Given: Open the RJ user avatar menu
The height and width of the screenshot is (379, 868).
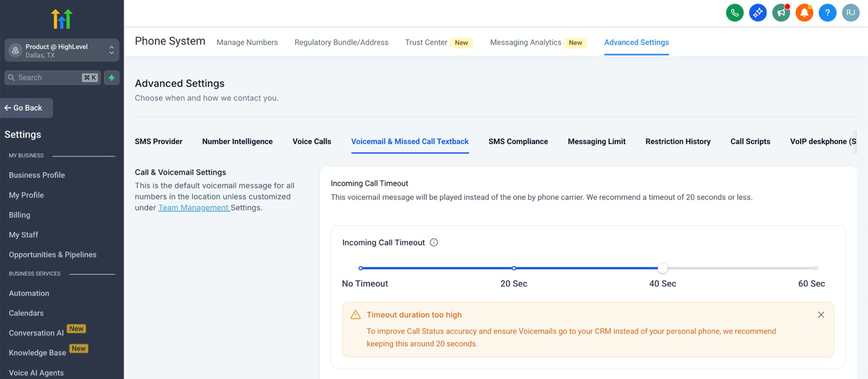Looking at the screenshot, I should (x=850, y=12).
